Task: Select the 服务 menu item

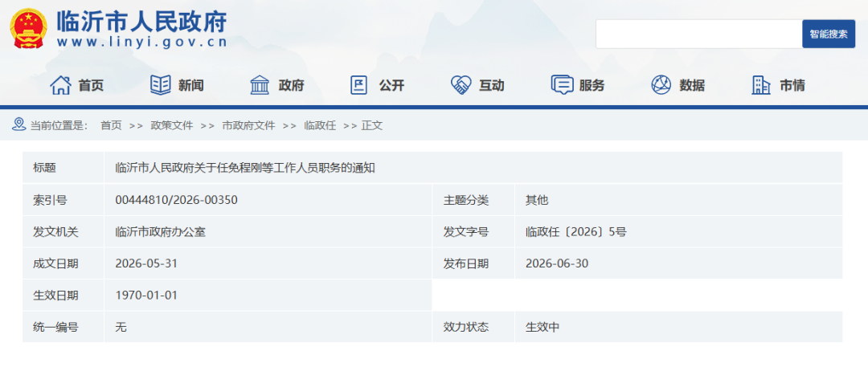Action: click(592, 86)
